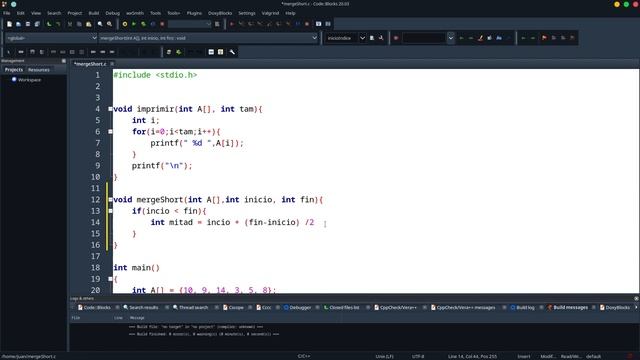Open the Settings menu
This screenshot has height=360, width=640.
247,13
